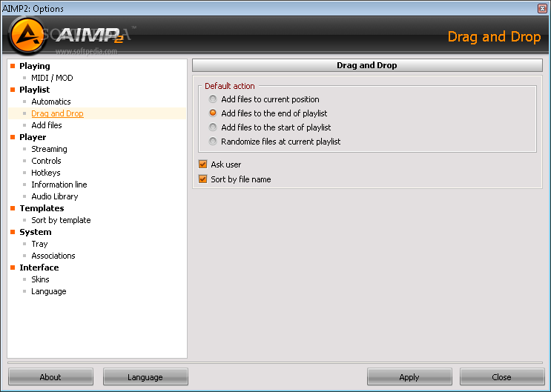551x392 pixels.
Task: Open Sort by template settings
Action: coord(61,220)
